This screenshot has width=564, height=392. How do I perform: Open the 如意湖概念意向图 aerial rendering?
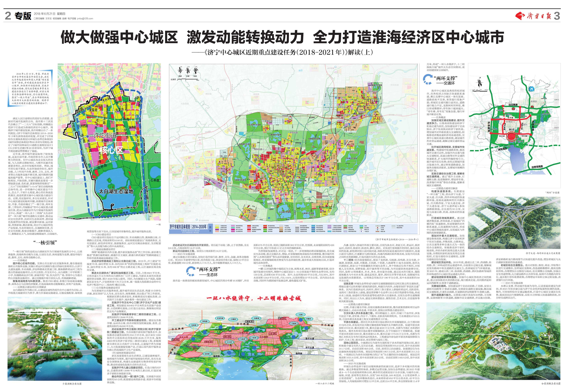pos(493,341)
